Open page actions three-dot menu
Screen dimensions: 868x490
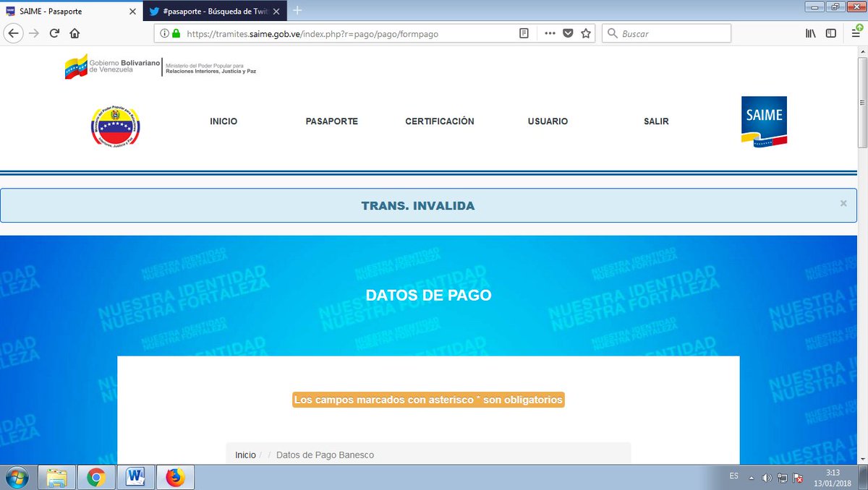coord(550,33)
